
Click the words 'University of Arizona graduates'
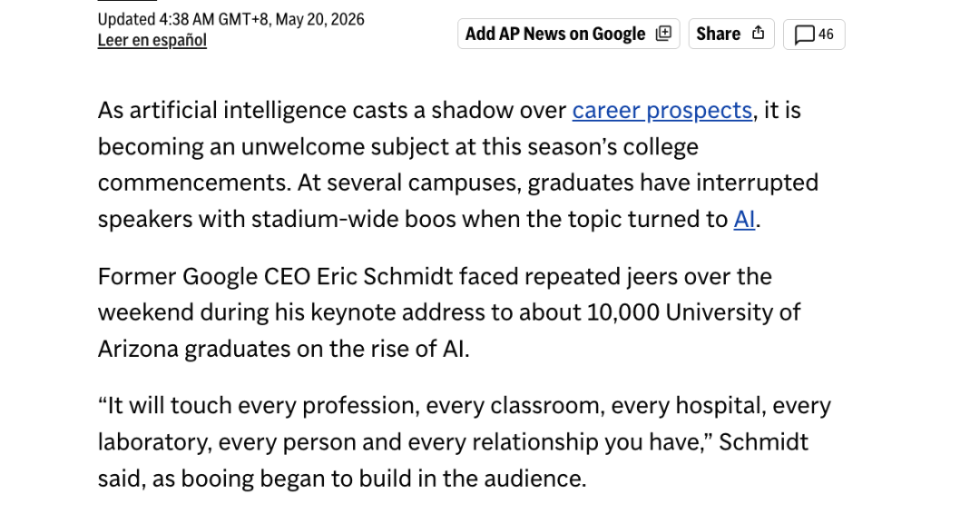(449, 331)
